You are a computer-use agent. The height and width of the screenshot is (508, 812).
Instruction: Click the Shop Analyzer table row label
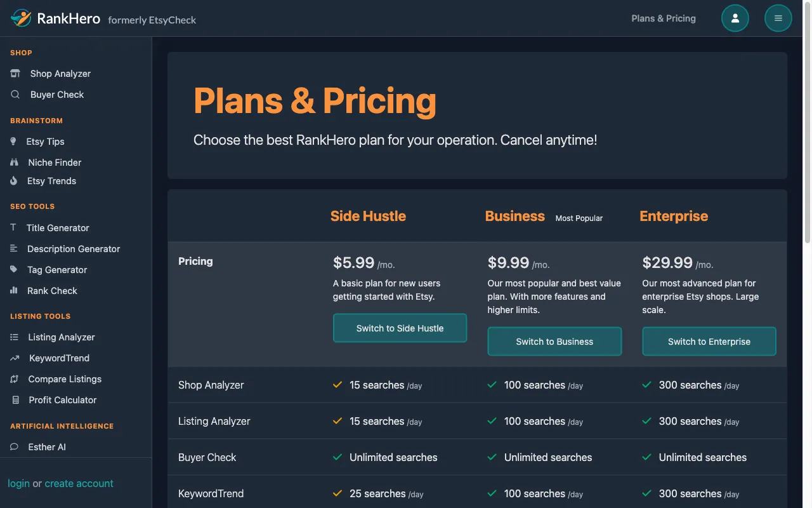coord(211,385)
